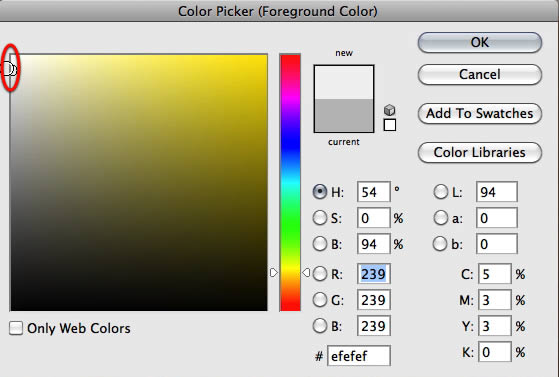Click the hex color field efefef

[x=359, y=356]
